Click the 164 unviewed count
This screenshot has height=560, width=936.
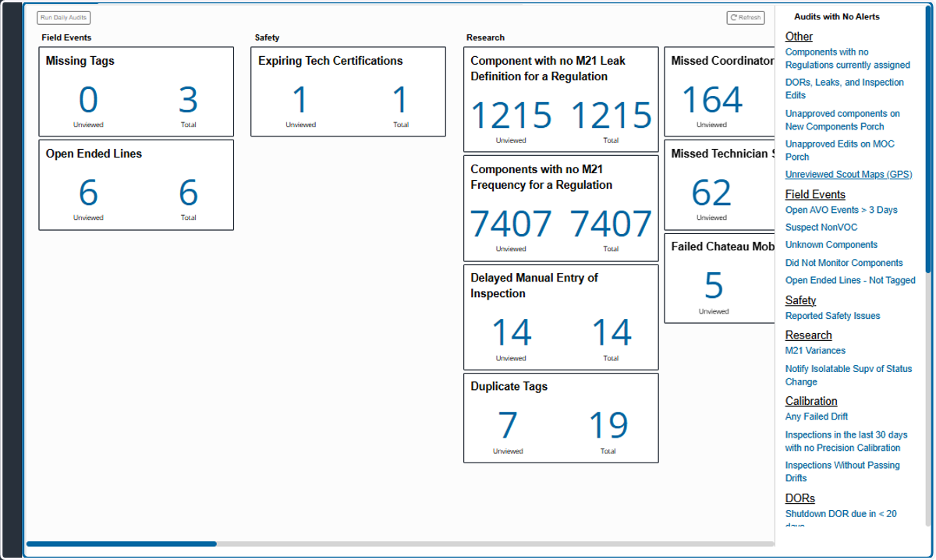tap(712, 101)
